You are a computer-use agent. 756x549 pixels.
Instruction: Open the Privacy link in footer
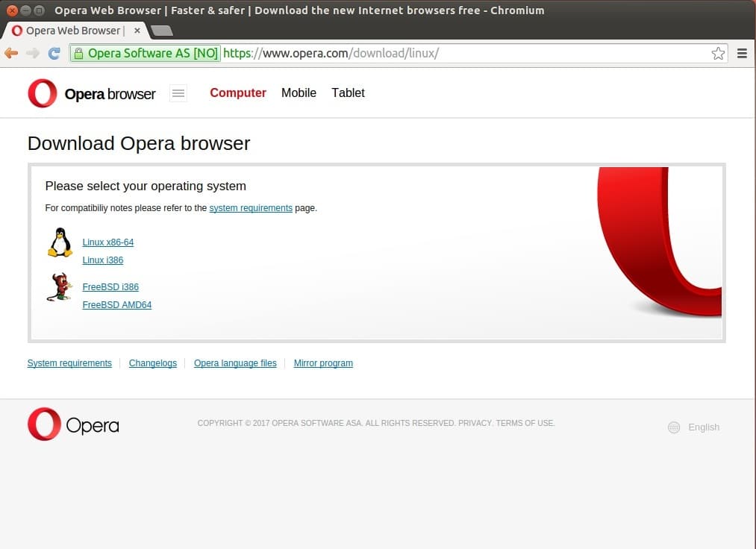point(475,423)
